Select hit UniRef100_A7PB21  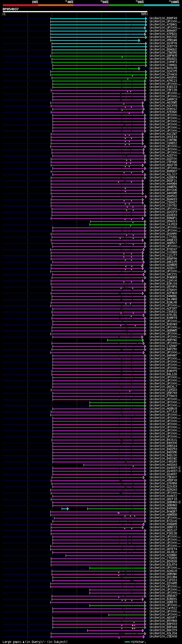coord(163,34)
